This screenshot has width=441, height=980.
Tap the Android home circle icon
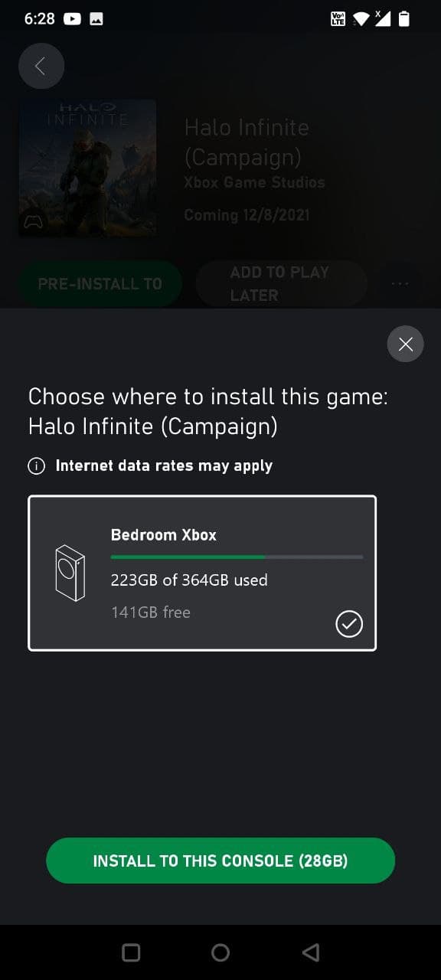220,952
